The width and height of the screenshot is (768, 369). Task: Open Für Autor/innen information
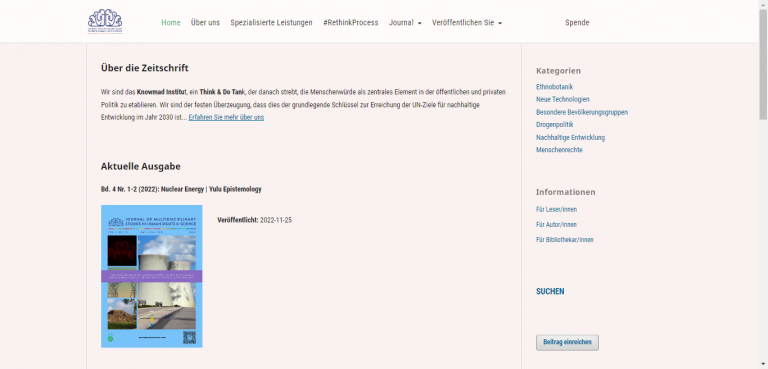556,225
